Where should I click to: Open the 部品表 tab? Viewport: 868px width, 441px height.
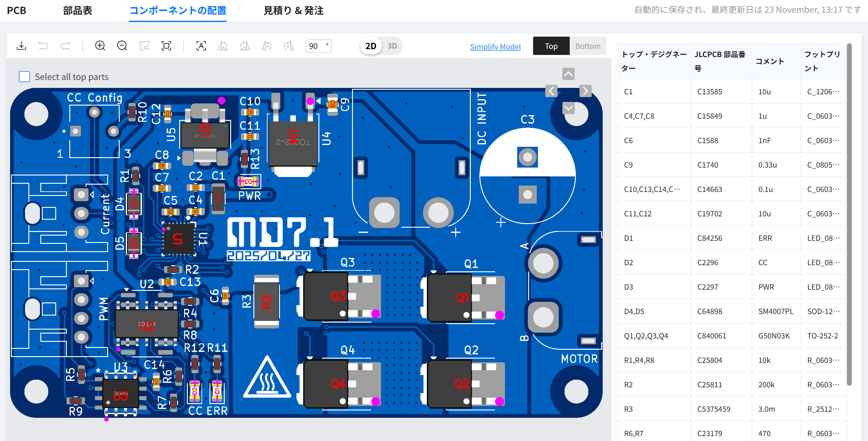[x=78, y=10]
